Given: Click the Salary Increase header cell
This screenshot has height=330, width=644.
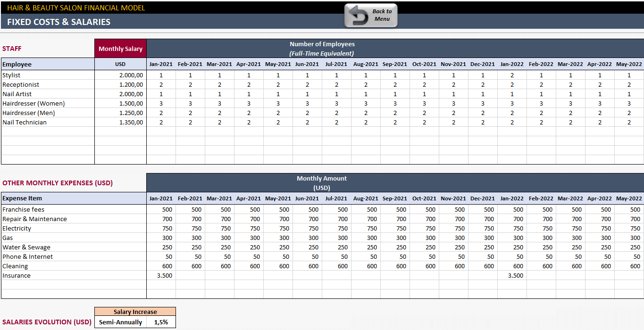Looking at the screenshot, I should pyautogui.click(x=135, y=312).
